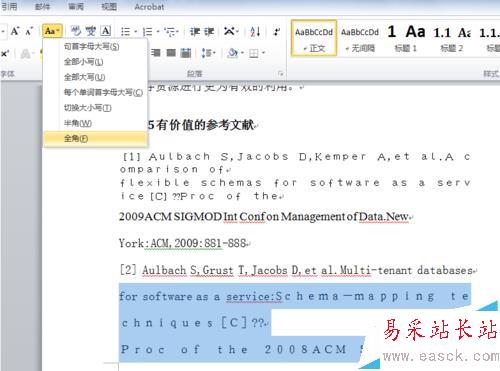500x371 pixels.
Task: Open the 邮件 ribbon tab
Action: 42,6
